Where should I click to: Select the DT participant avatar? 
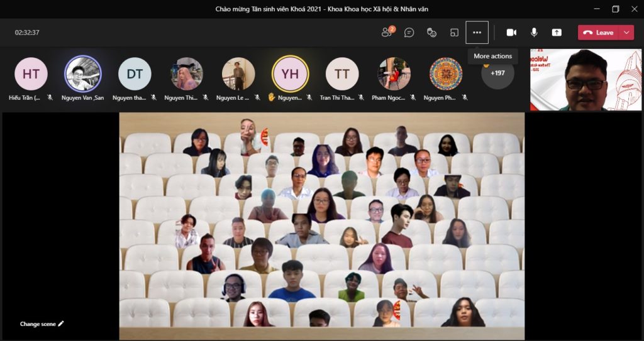(135, 73)
